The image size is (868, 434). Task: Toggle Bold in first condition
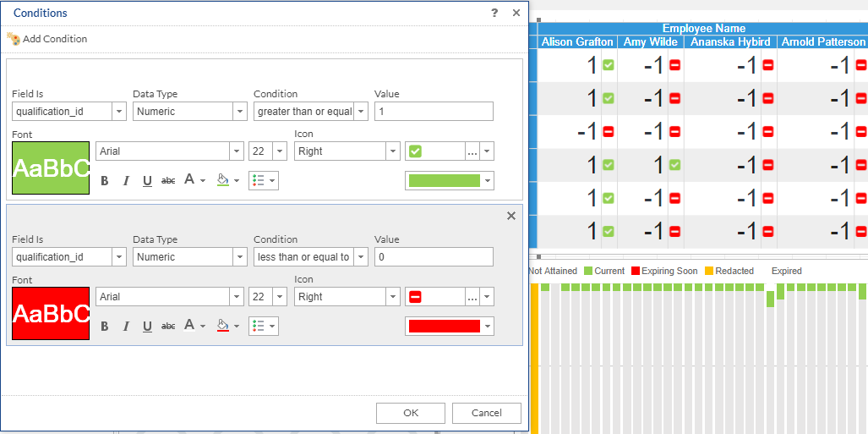[x=105, y=181]
